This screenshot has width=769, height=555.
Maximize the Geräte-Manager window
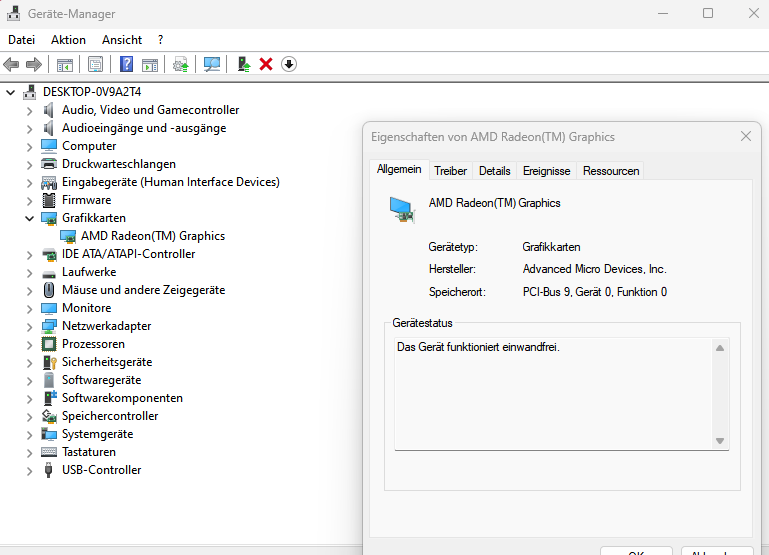(x=708, y=13)
